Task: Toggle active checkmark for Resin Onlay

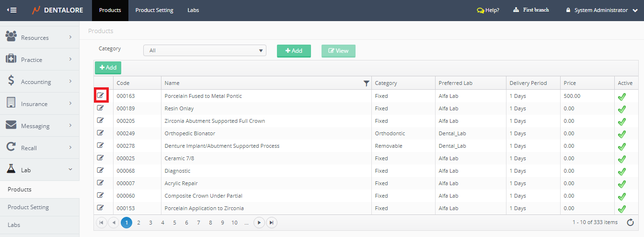Action: tap(622, 109)
